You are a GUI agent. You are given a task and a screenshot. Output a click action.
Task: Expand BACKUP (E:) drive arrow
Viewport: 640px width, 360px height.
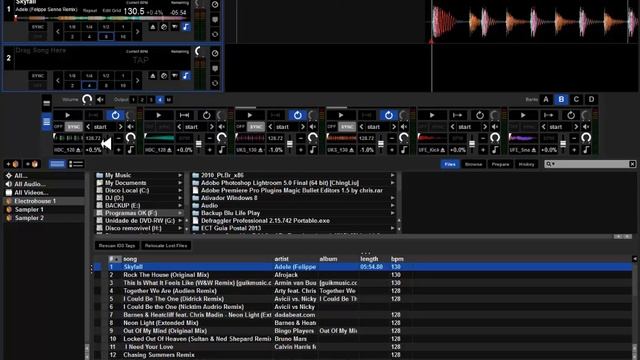180,205
